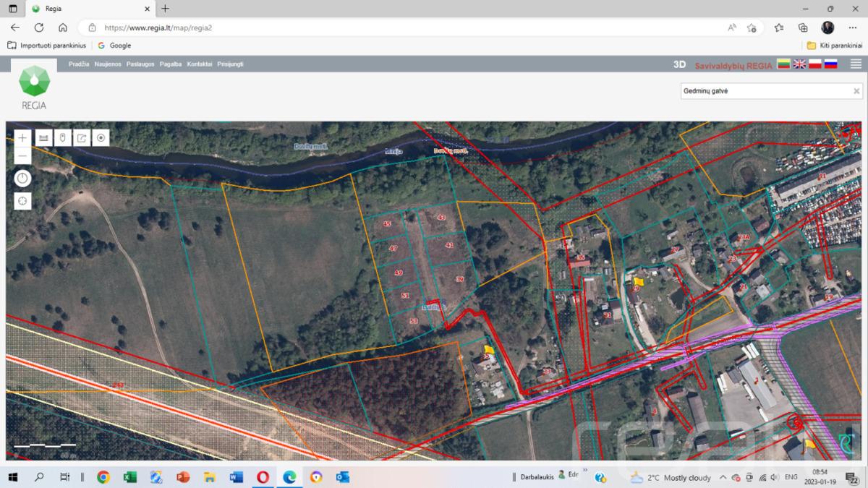Switch to 3D map view

679,64
